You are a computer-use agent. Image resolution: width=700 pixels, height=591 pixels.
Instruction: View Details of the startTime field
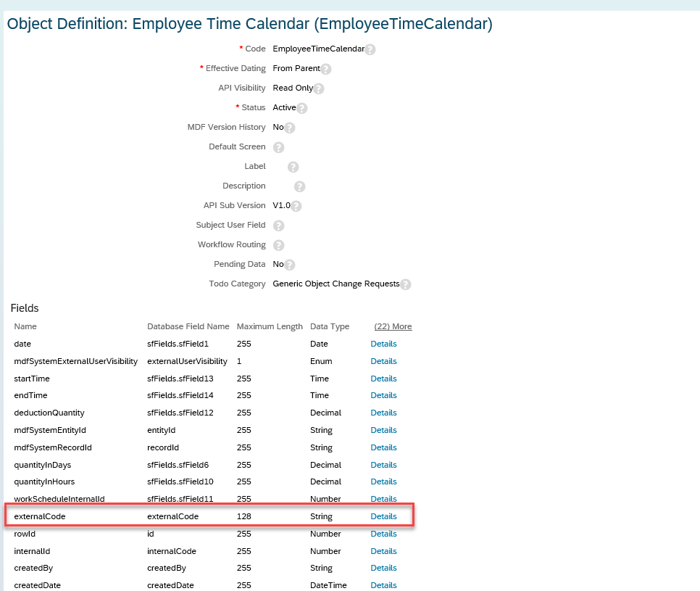tap(383, 379)
